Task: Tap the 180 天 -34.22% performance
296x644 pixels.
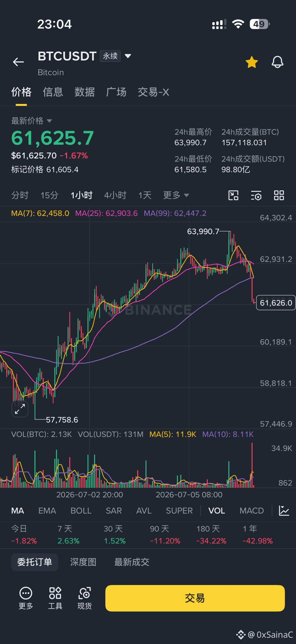Action: 211,535
